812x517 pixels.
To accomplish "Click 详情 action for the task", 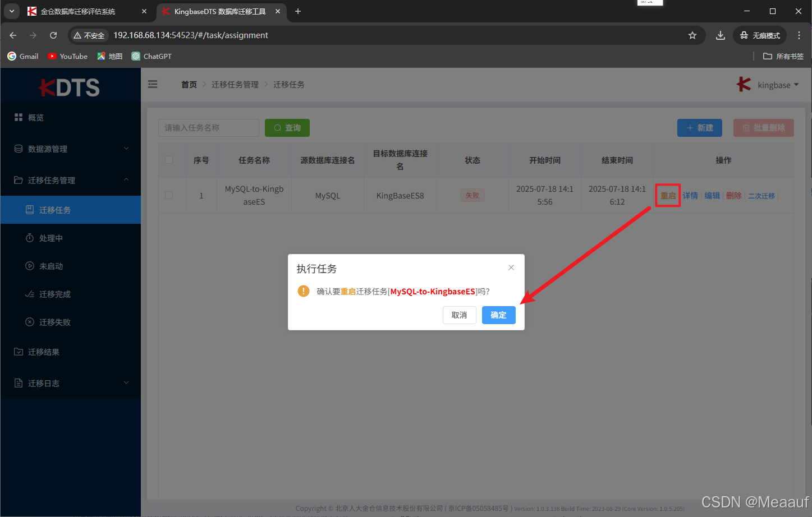I will [690, 196].
